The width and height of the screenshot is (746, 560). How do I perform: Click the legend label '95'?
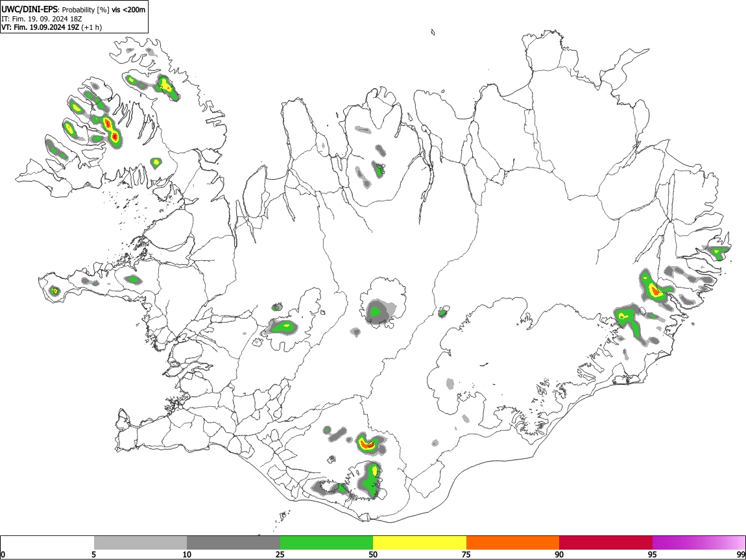pos(653,554)
